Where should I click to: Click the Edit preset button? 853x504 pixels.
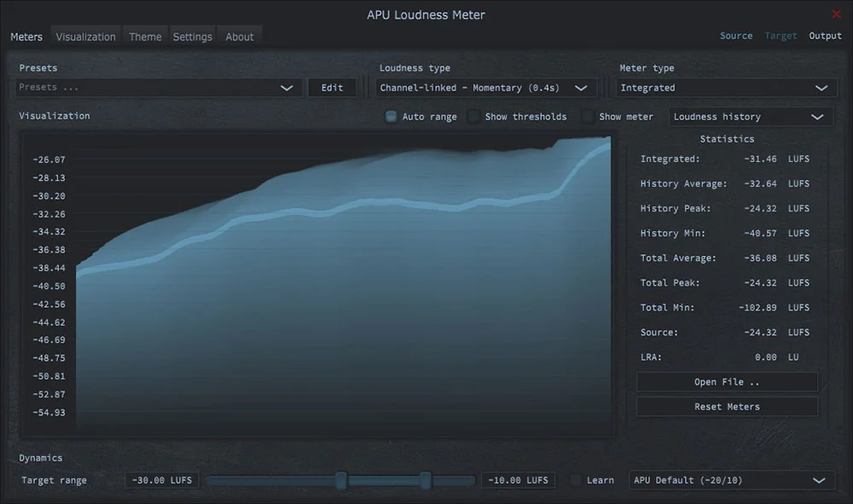click(332, 87)
